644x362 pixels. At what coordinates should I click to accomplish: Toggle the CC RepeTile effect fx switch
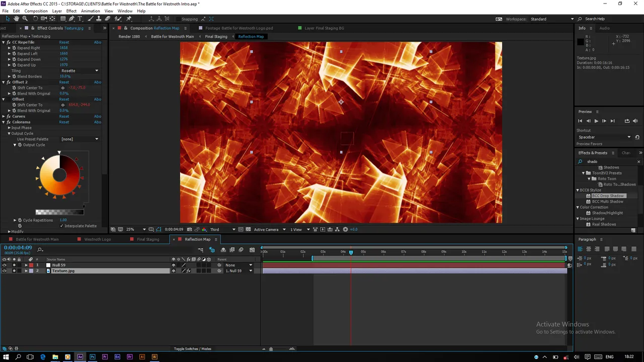(9, 42)
